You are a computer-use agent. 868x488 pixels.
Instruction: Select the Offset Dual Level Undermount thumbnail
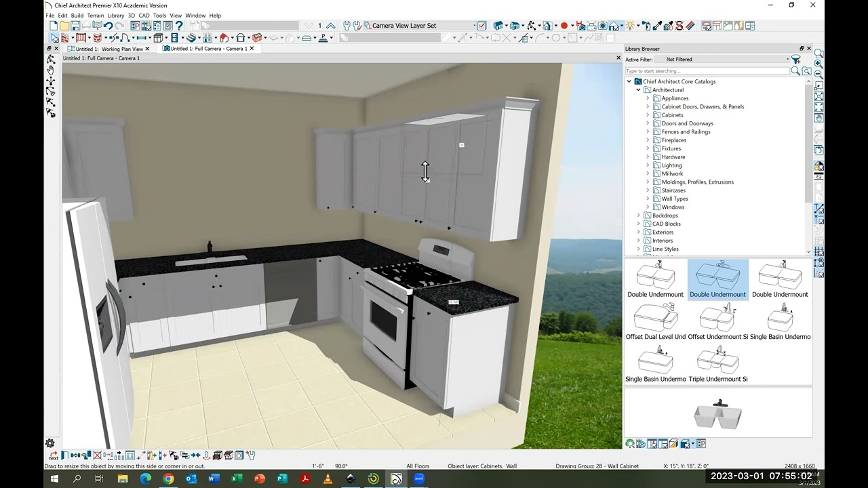(x=655, y=323)
